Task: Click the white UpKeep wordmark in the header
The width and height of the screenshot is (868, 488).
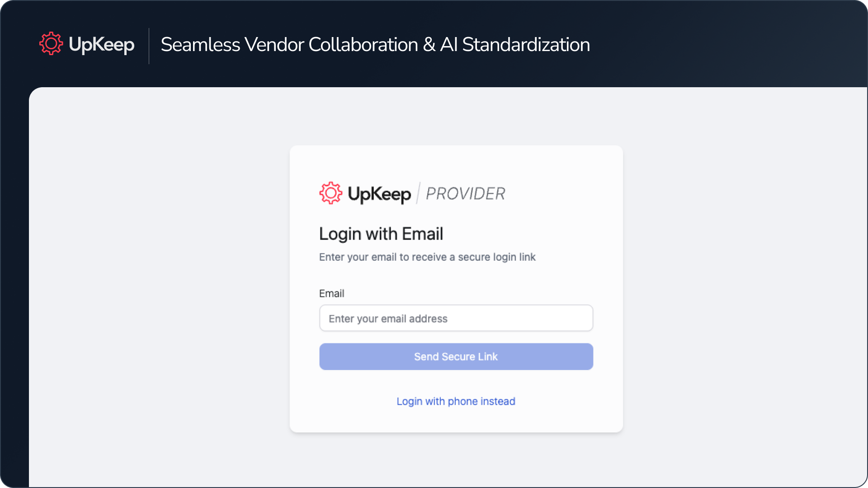Action: pyautogui.click(x=102, y=44)
